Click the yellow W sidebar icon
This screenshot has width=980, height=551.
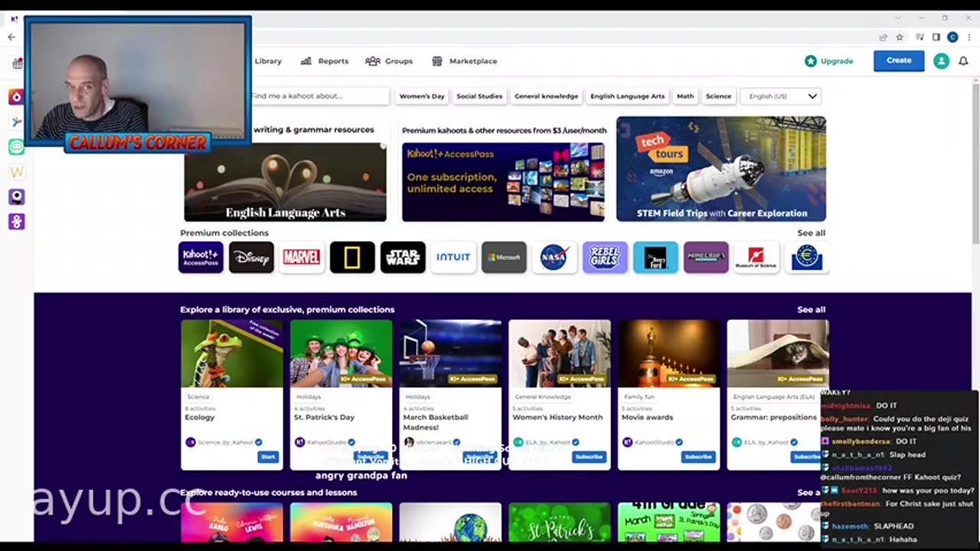point(17,172)
